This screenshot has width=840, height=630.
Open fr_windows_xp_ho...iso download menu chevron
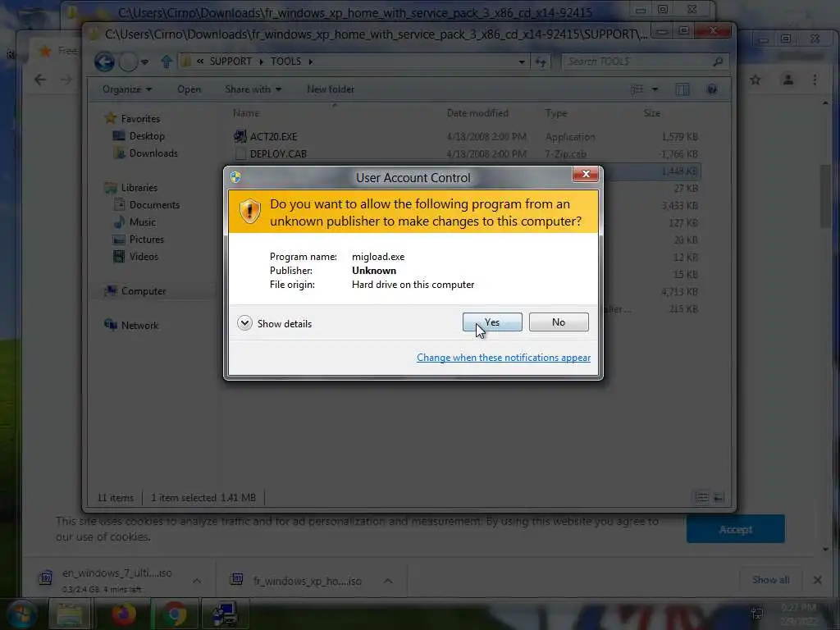[x=388, y=581]
